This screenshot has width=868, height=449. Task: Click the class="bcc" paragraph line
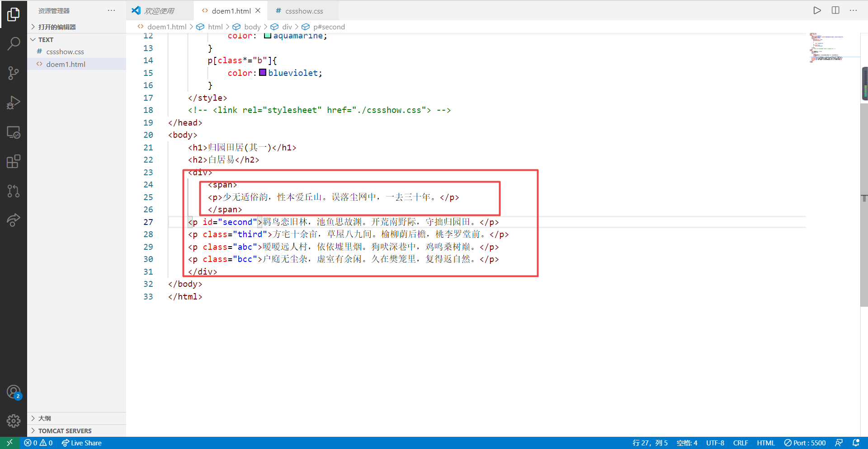(343, 259)
